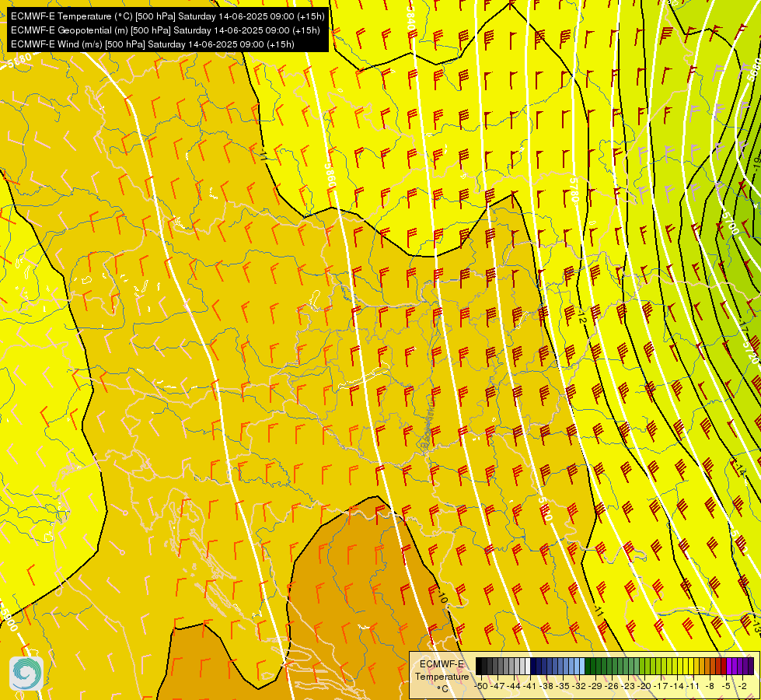
Task: Pick the dark green swatch above the -29 legend label
Action: tap(593, 666)
